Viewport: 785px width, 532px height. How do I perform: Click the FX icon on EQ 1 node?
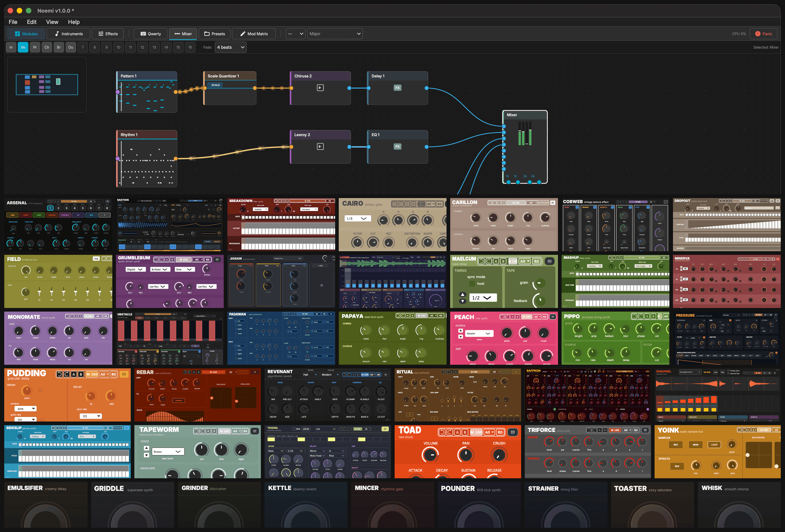398,147
